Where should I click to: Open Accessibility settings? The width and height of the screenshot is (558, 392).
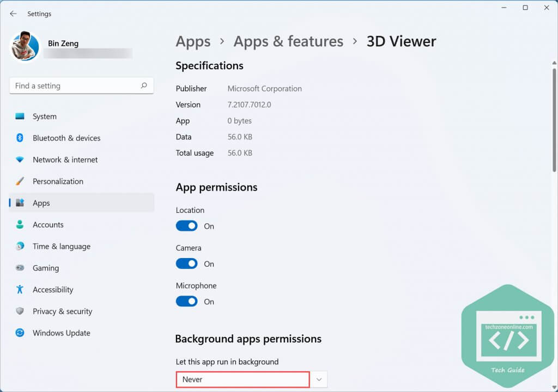(52, 289)
